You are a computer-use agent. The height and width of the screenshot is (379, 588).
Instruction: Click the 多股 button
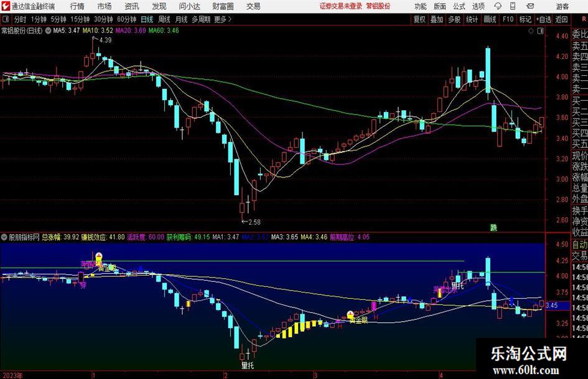point(454,19)
